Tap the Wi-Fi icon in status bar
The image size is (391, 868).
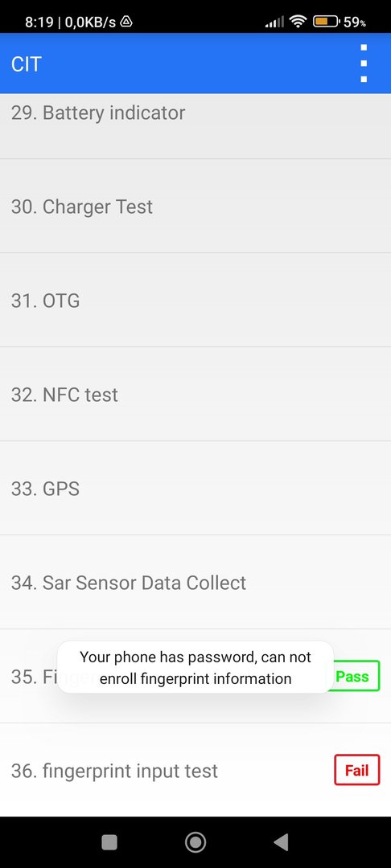pyautogui.click(x=298, y=23)
